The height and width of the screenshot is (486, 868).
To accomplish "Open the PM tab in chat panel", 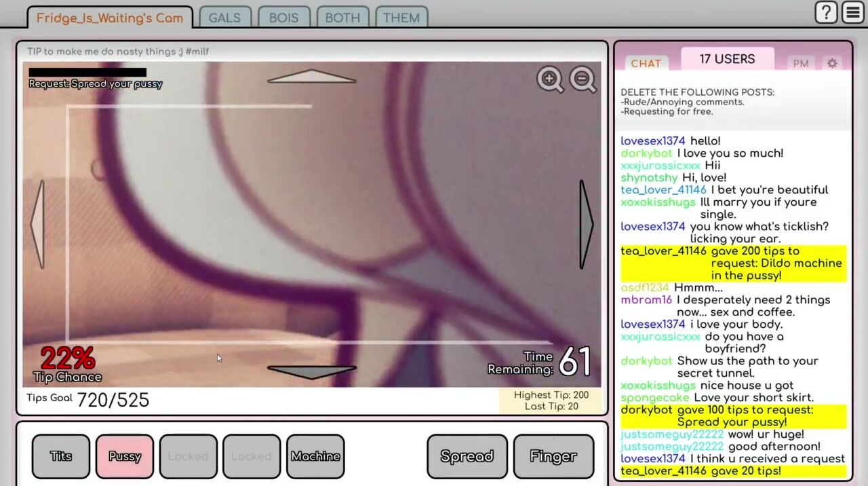I will [x=801, y=63].
